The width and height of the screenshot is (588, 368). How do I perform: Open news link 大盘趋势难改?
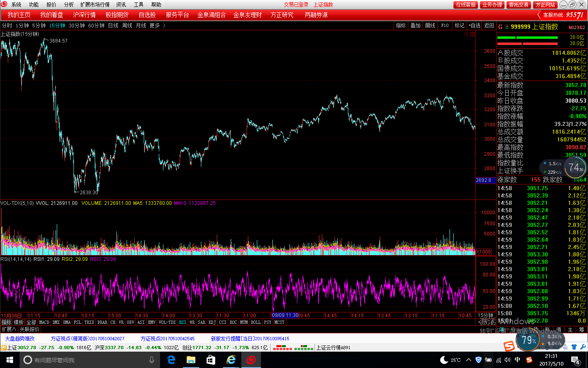pos(20,339)
